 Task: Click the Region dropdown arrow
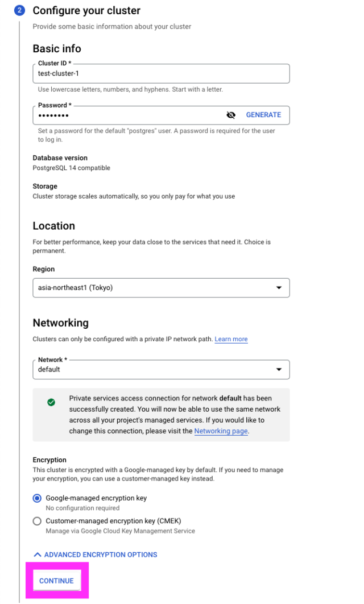(279, 288)
